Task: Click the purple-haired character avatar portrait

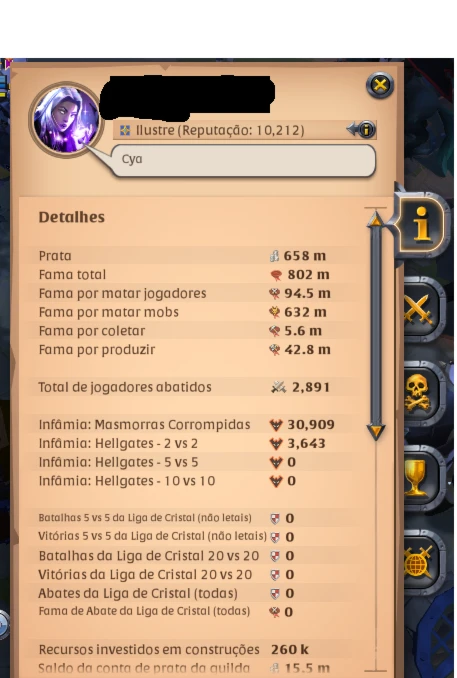Action: coord(66,119)
